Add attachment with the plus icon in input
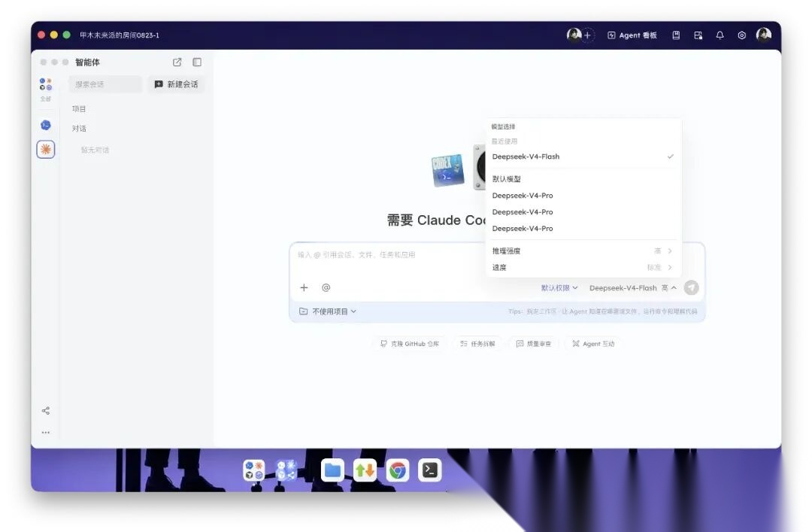This screenshot has width=812, height=532. pos(304,287)
